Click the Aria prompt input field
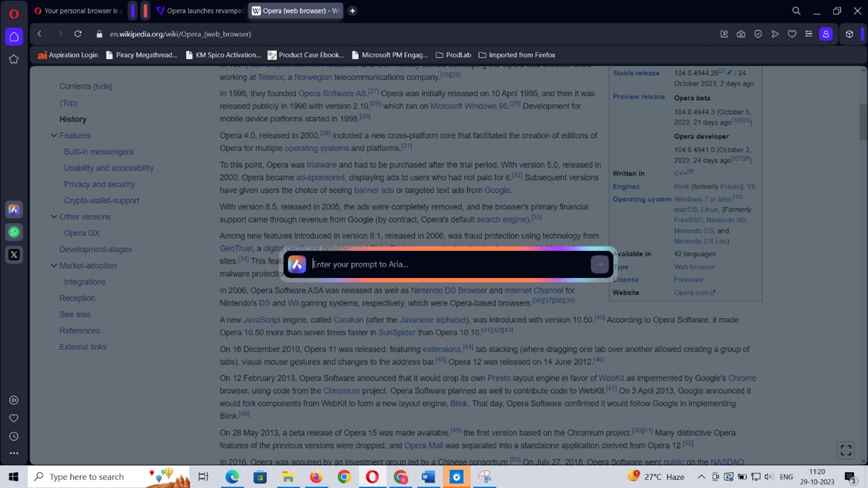The image size is (868, 488). 449,264
